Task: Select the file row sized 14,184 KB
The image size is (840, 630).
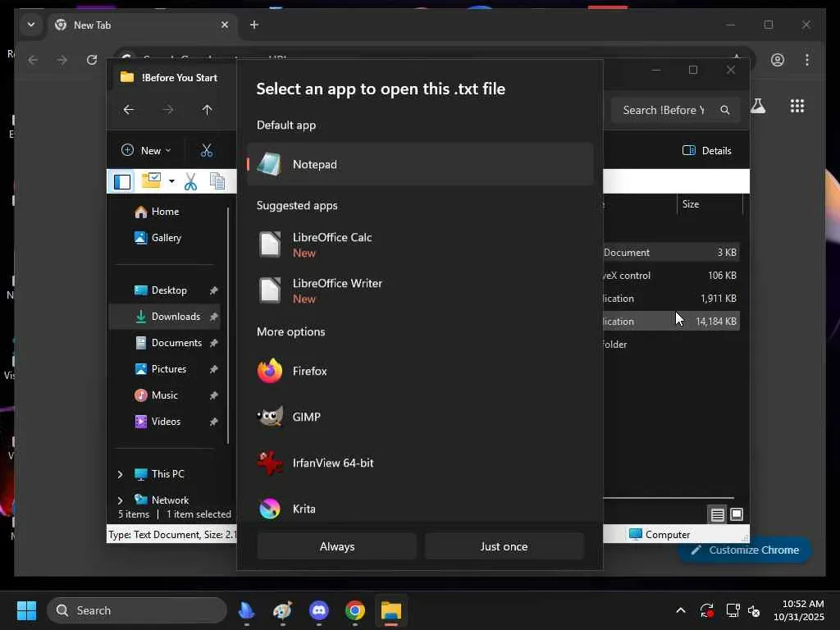Action: 671,322
